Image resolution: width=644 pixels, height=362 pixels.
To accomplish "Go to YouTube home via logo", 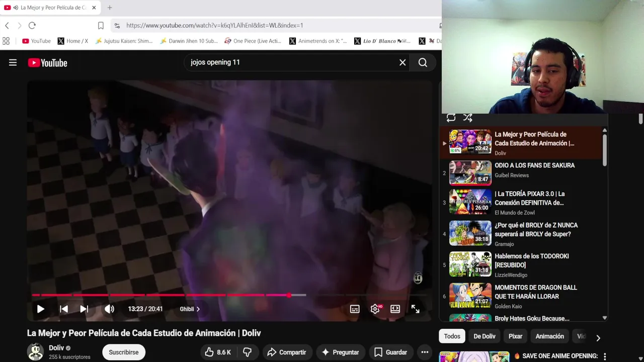I will tap(47, 63).
